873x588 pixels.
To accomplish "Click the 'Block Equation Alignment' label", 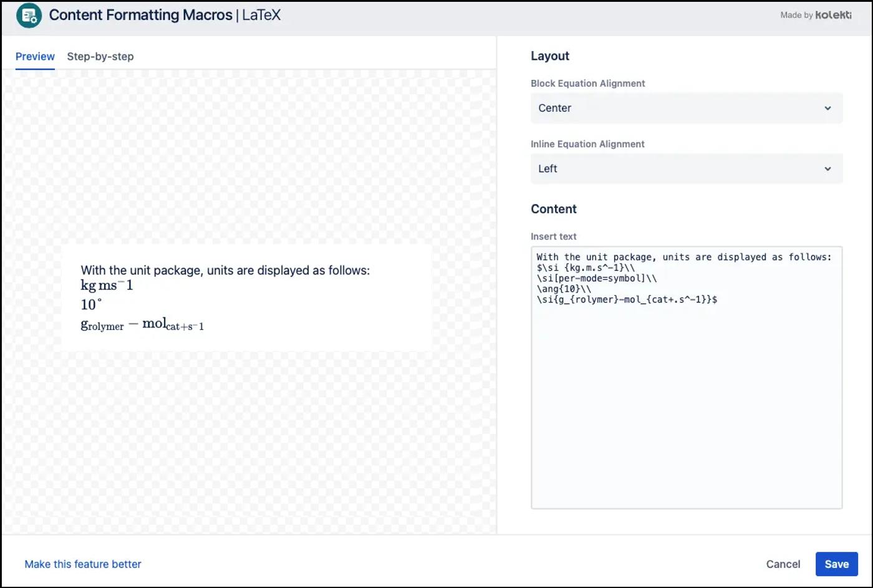I will (588, 84).
